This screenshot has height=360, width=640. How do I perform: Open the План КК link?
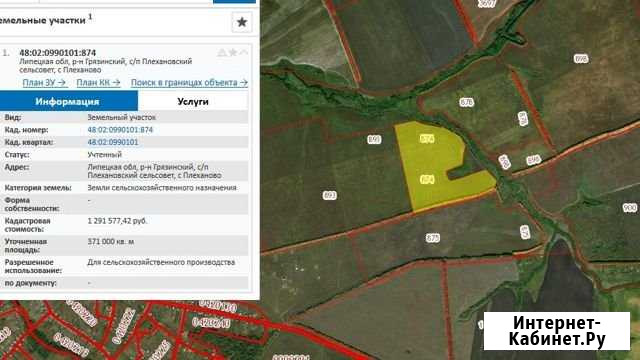point(98,82)
